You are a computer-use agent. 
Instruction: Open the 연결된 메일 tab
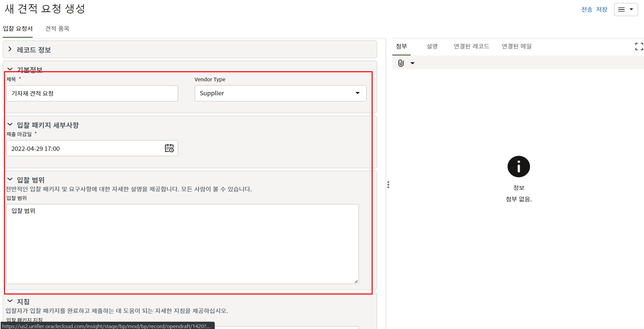pos(517,46)
